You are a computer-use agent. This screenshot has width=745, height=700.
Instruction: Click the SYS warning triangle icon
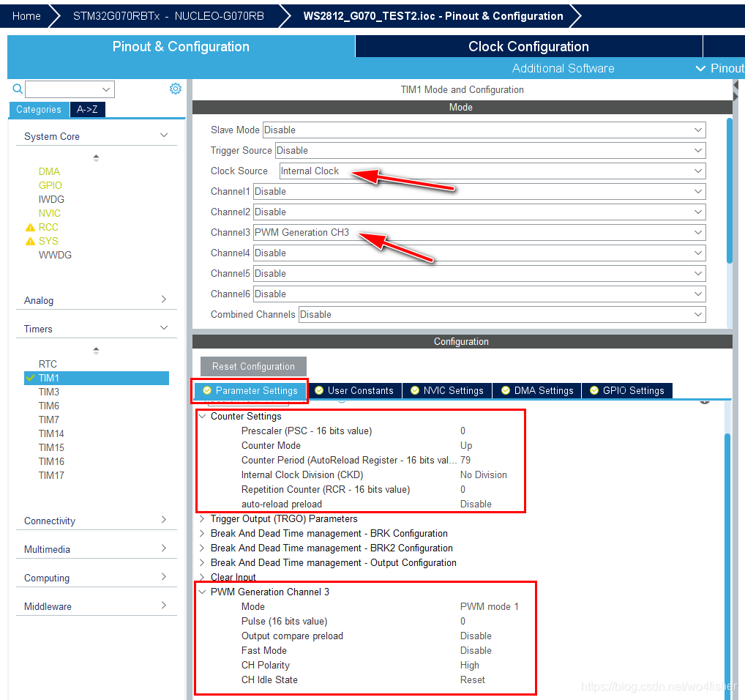pyautogui.click(x=31, y=242)
